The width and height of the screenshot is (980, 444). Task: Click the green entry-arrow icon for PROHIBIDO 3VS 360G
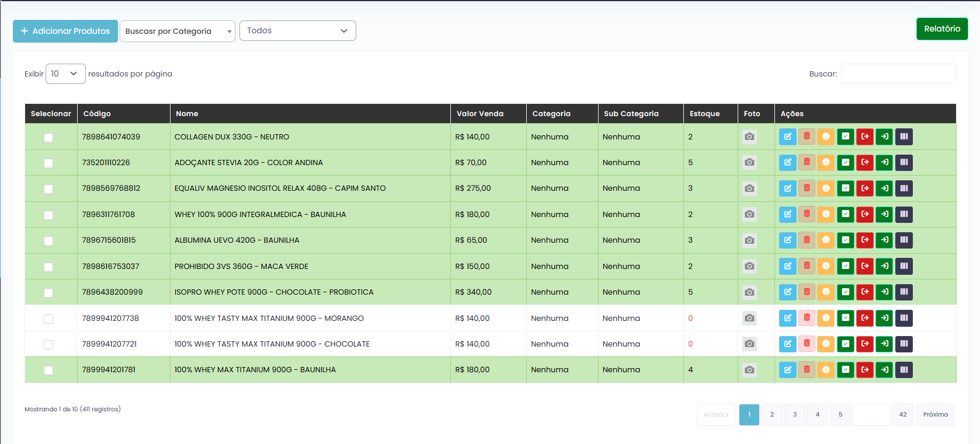[x=884, y=266]
